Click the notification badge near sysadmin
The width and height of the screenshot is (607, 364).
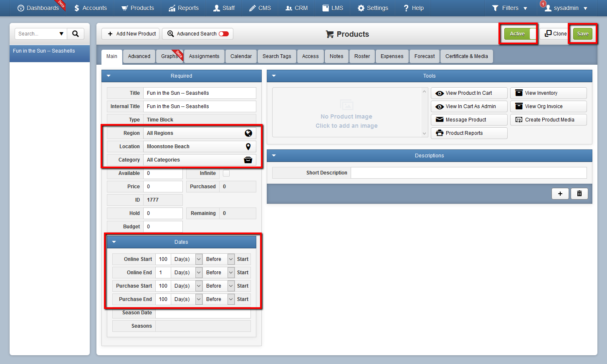click(543, 4)
